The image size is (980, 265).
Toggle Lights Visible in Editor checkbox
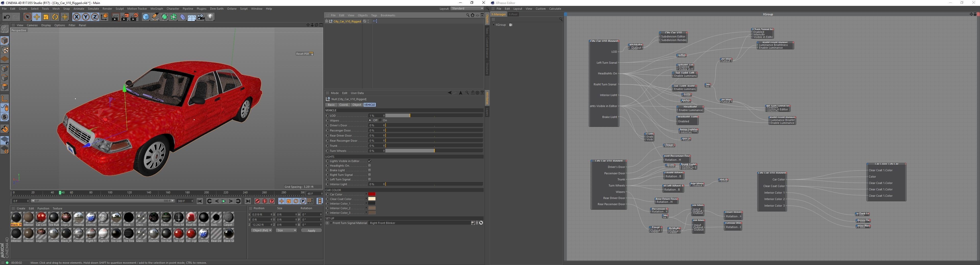coord(369,161)
